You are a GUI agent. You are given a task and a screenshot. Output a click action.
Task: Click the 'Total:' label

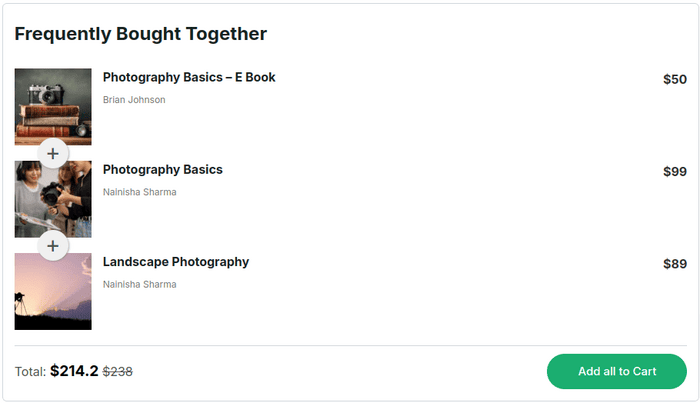click(x=30, y=372)
